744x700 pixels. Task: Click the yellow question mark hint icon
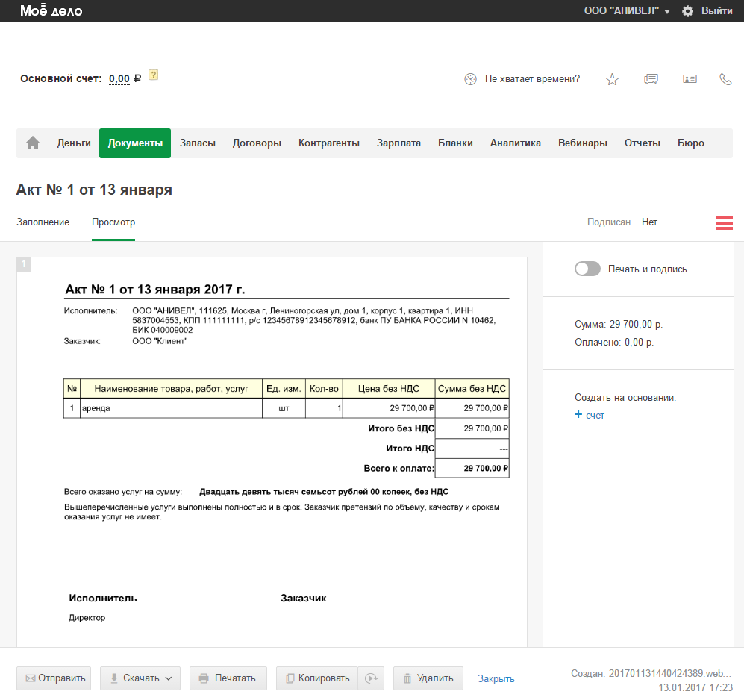point(153,75)
